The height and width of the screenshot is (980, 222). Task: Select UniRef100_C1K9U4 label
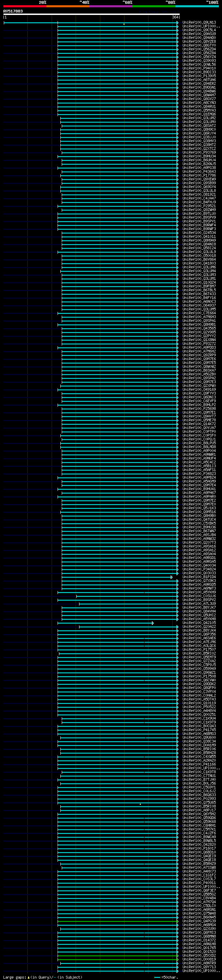199,718
